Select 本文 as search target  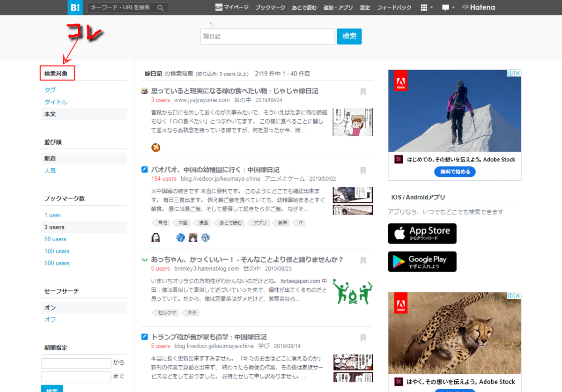84,114
